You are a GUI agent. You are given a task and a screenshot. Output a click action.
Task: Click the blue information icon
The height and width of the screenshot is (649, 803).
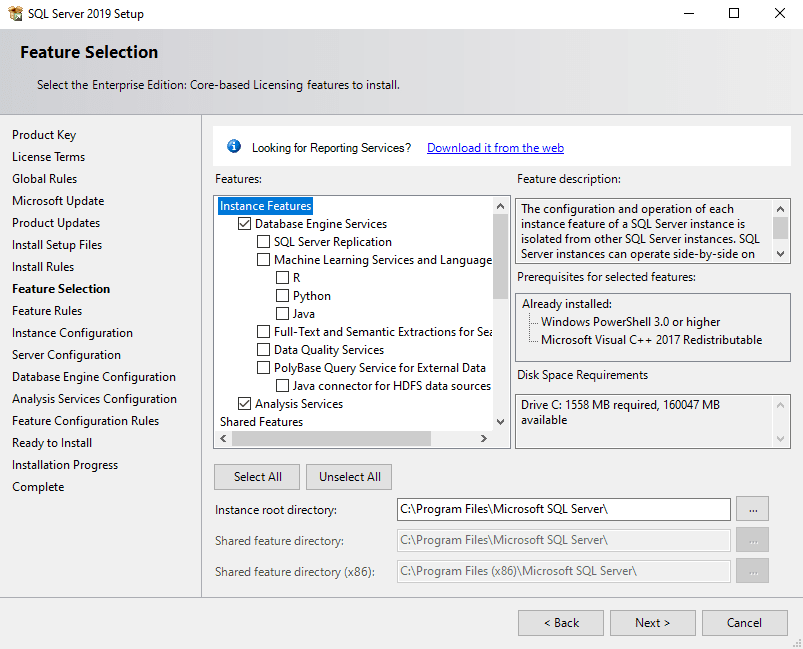[x=234, y=147]
